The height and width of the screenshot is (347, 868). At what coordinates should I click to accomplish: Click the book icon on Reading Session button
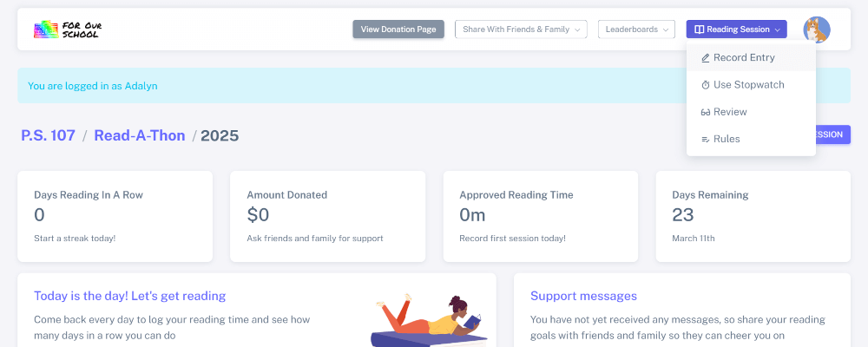(x=699, y=29)
